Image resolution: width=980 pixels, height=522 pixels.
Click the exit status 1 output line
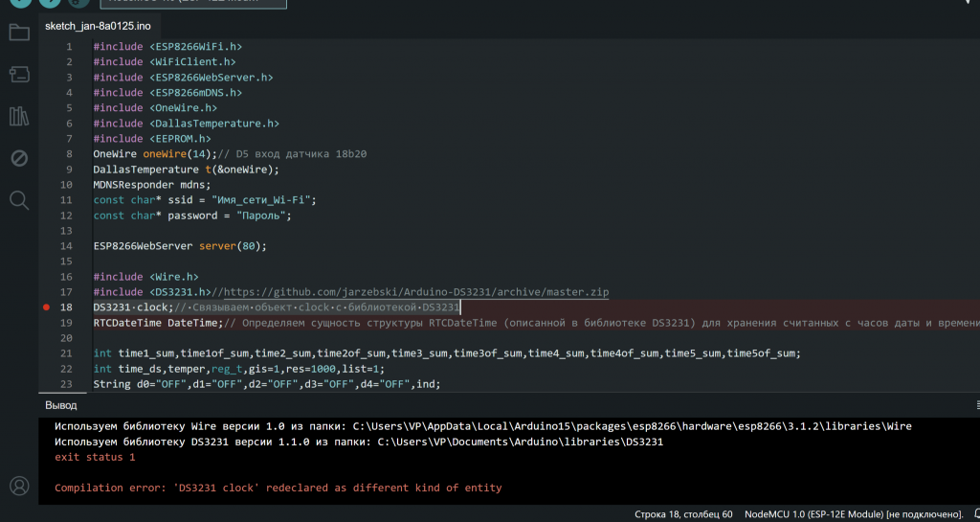pos(95,458)
